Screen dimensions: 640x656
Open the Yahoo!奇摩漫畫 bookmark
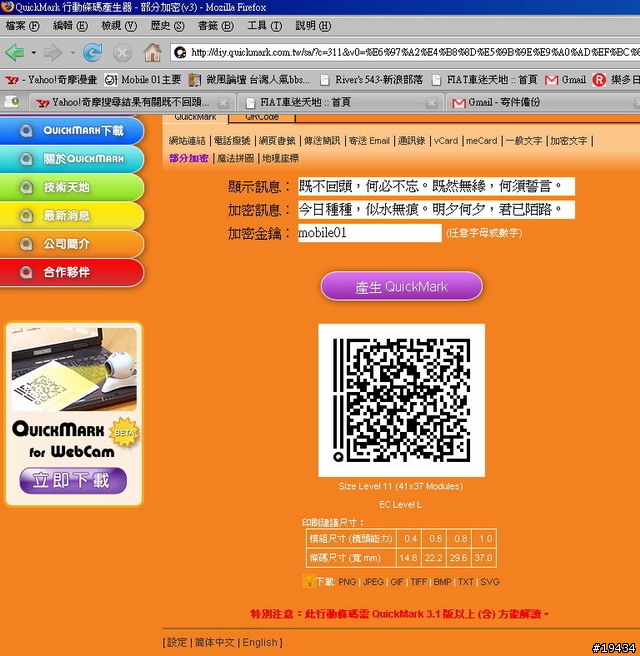(x=51, y=79)
